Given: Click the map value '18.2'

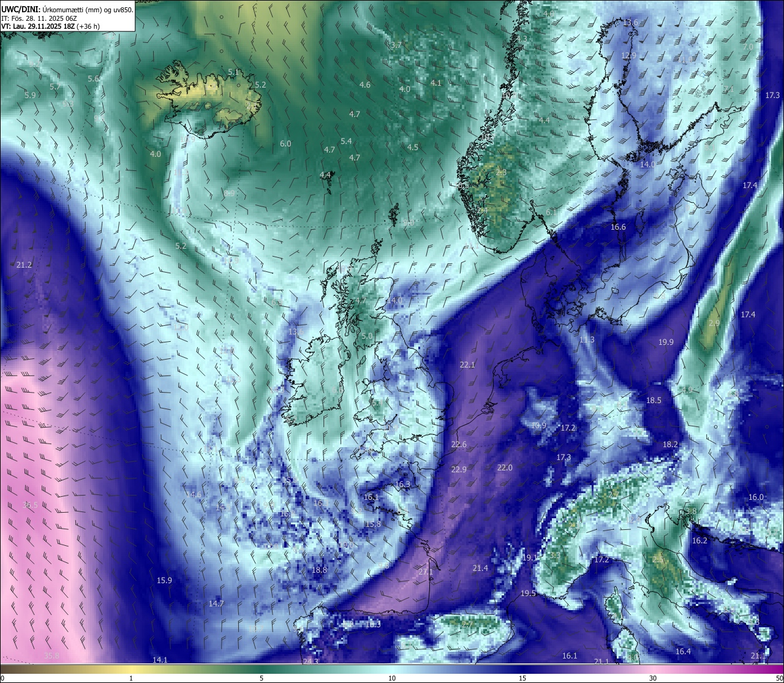Looking at the screenshot, I should coord(670,444).
